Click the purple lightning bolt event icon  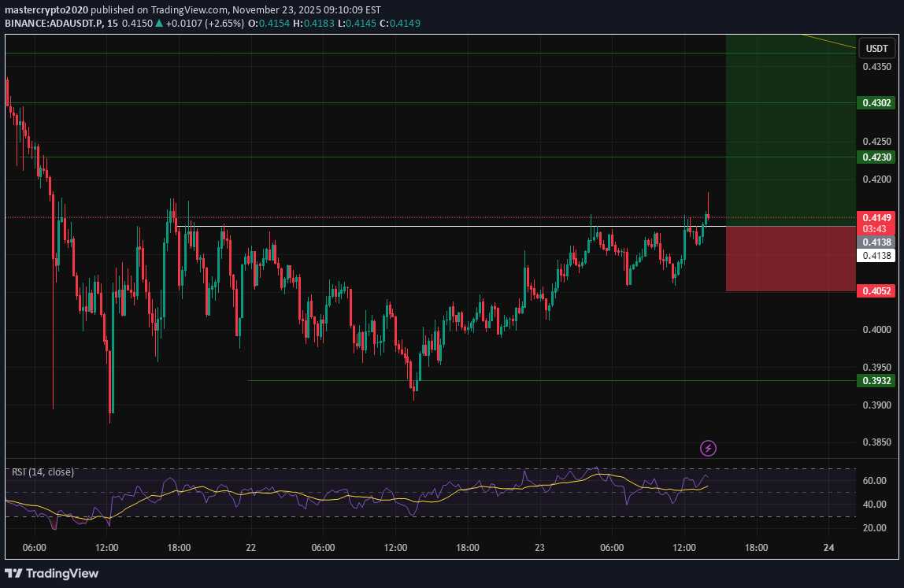(x=708, y=449)
